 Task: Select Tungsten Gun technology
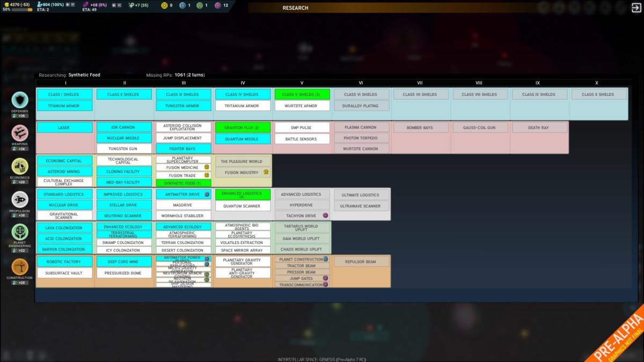pyautogui.click(x=125, y=149)
